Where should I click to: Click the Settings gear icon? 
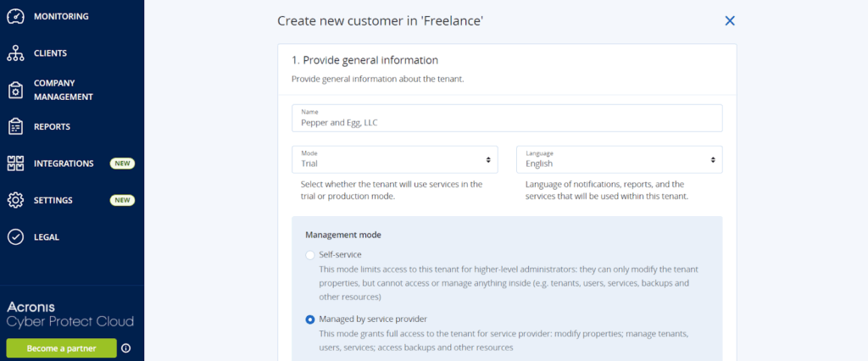15,201
